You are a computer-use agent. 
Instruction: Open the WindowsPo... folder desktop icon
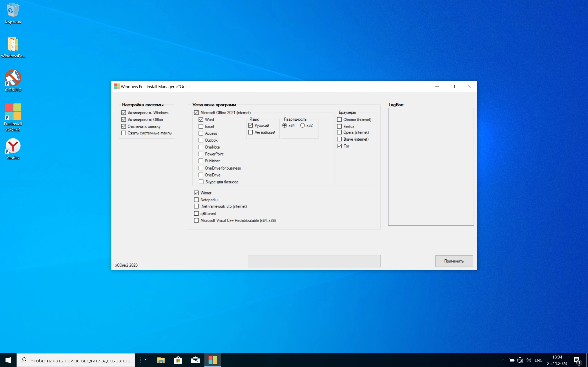[x=13, y=45]
